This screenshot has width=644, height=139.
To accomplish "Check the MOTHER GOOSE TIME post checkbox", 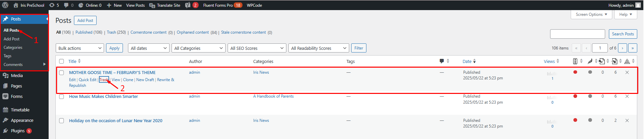I will point(61,73).
